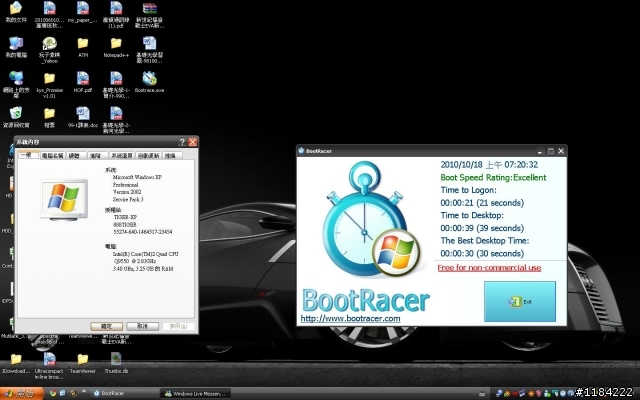
Task: Click the 確定 (OK) button in System Properties
Action: (107, 326)
